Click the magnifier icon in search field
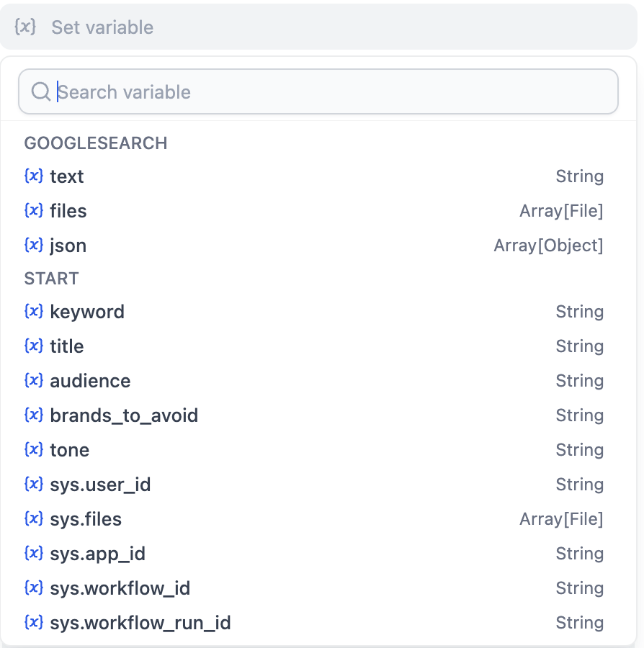644x648 pixels. (x=41, y=91)
